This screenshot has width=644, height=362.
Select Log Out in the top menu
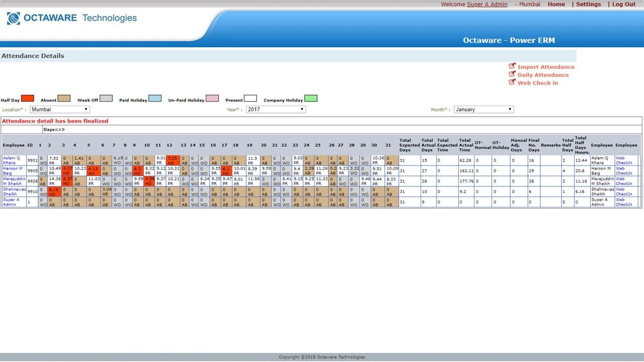624,4
